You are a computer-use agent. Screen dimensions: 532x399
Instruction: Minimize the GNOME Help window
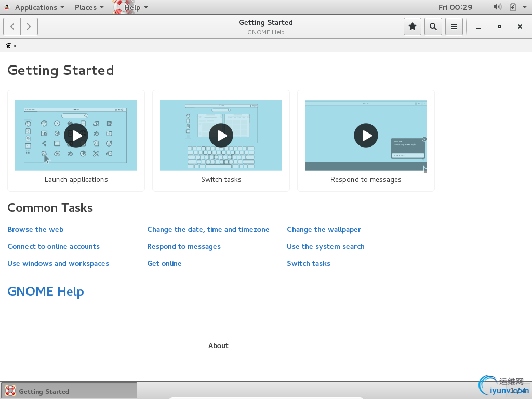tap(478, 26)
